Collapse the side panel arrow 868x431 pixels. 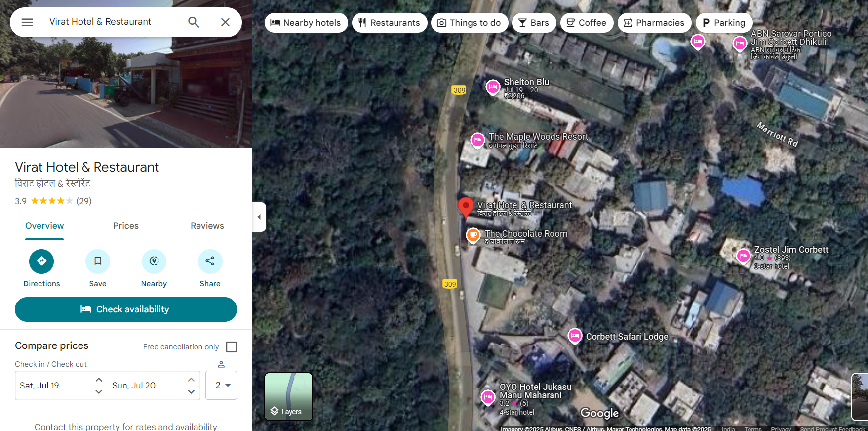click(x=259, y=217)
